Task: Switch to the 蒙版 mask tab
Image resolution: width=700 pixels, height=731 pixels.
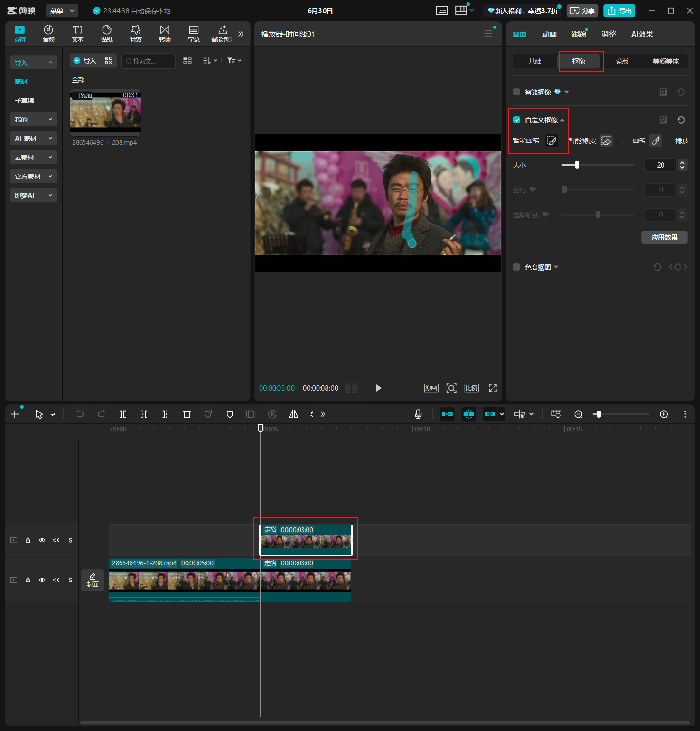Action: [x=622, y=61]
